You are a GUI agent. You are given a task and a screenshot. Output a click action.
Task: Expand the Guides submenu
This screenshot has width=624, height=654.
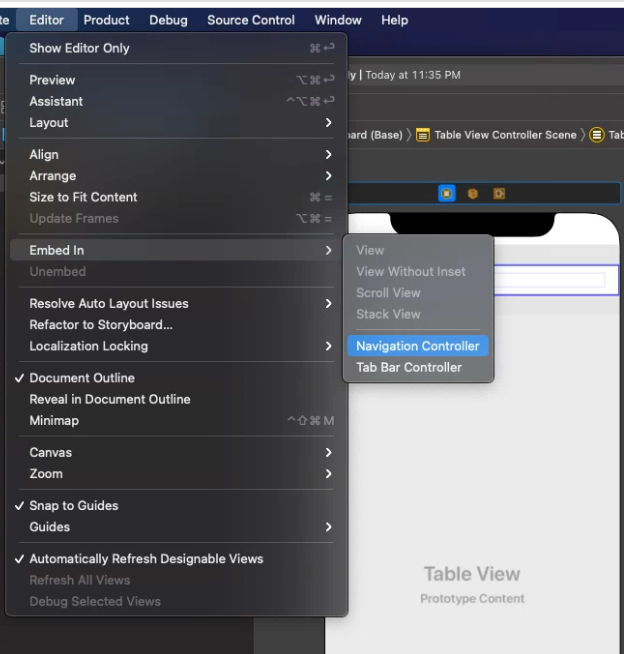coord(174,527)
